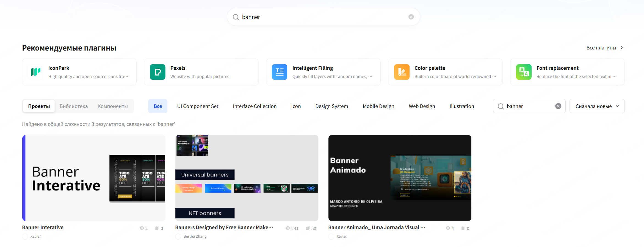Select the Проекты tab
644x247 pixels.
click(x=39, y=106)
